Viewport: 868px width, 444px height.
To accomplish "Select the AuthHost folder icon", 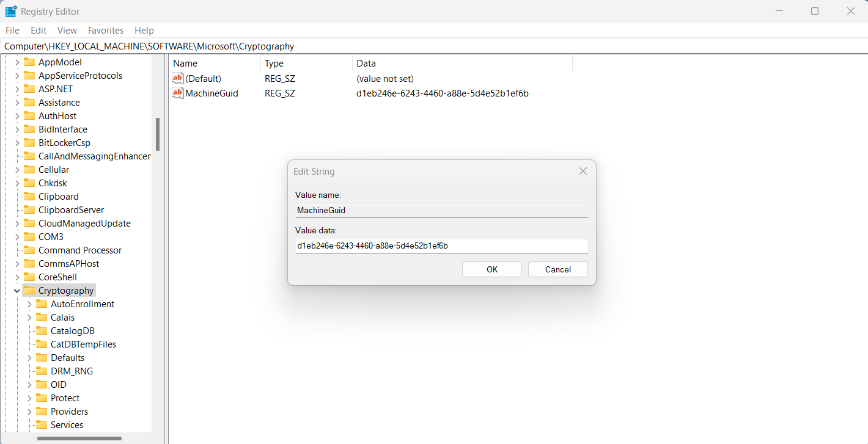I will 29,116.
